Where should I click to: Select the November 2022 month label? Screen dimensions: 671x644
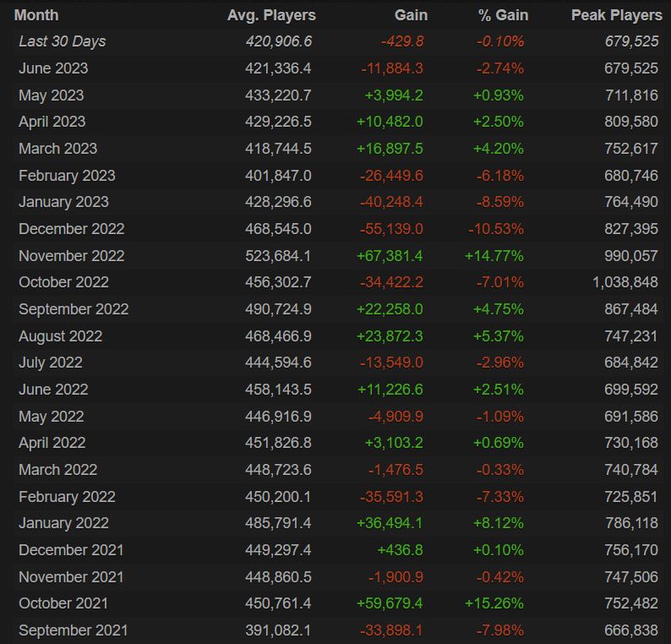pyautogui.click(x=72, y=256)
